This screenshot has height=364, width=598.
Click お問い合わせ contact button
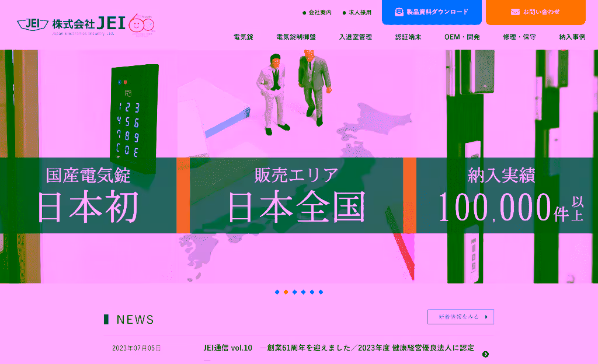[536, 12]
